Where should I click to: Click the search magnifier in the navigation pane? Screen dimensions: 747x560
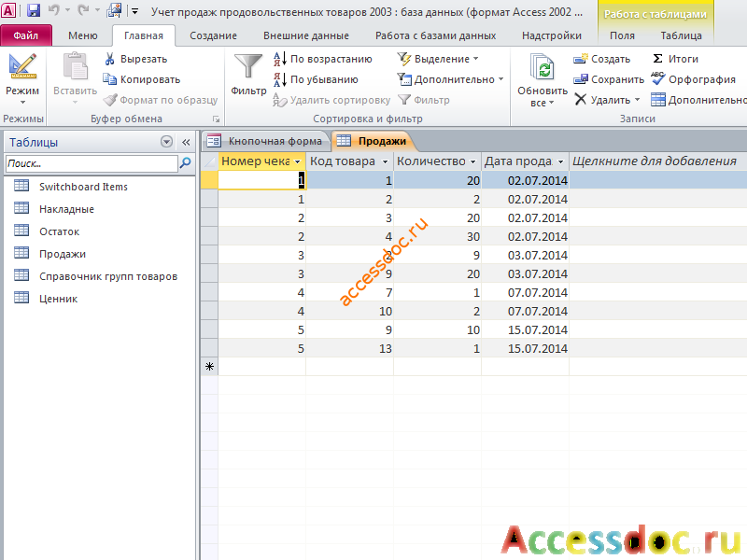pyautogui.click(x=185, y=163)
